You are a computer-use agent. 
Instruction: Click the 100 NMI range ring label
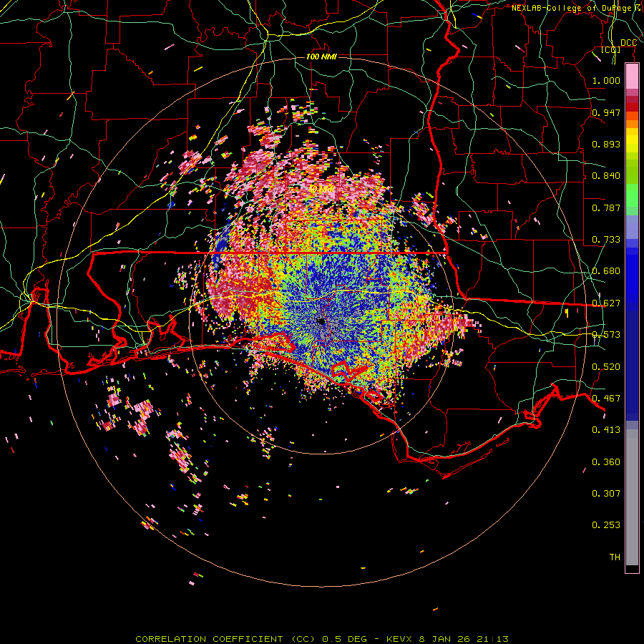point(321,57)
